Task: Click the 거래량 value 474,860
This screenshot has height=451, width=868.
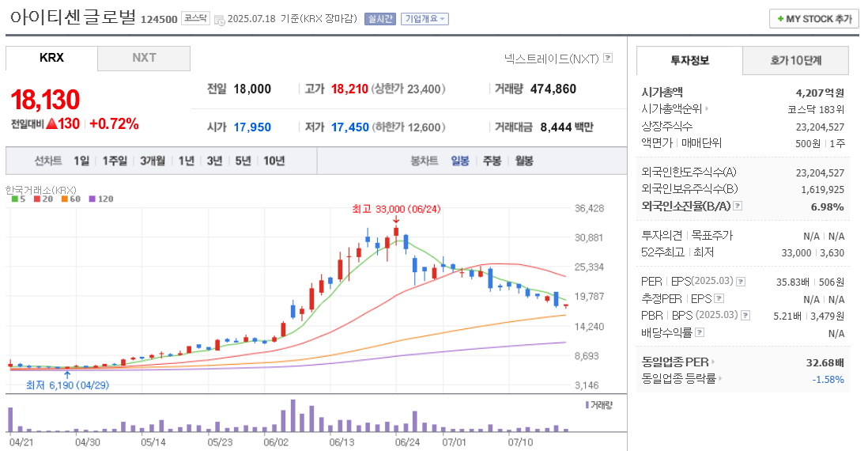Action: pos(553,89)
